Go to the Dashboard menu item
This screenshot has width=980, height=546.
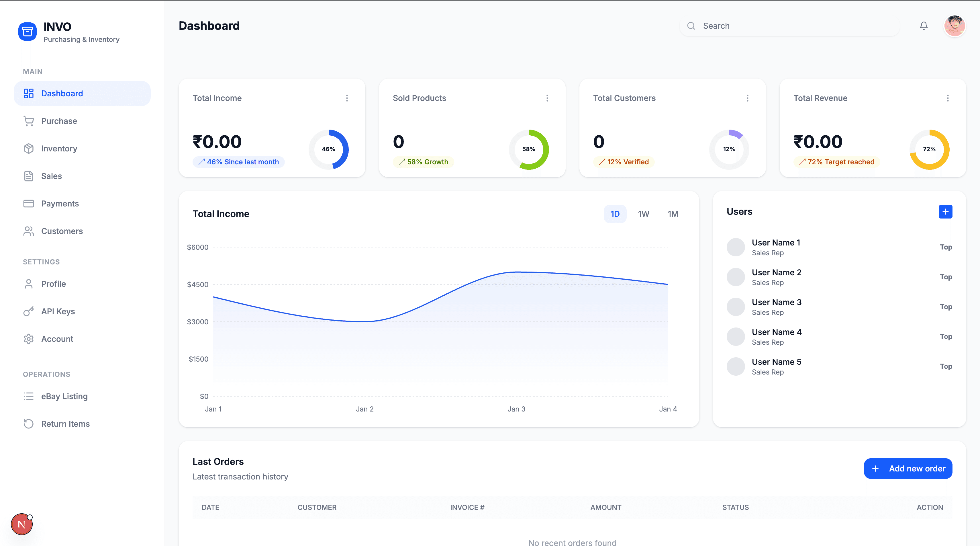(82, 93)
